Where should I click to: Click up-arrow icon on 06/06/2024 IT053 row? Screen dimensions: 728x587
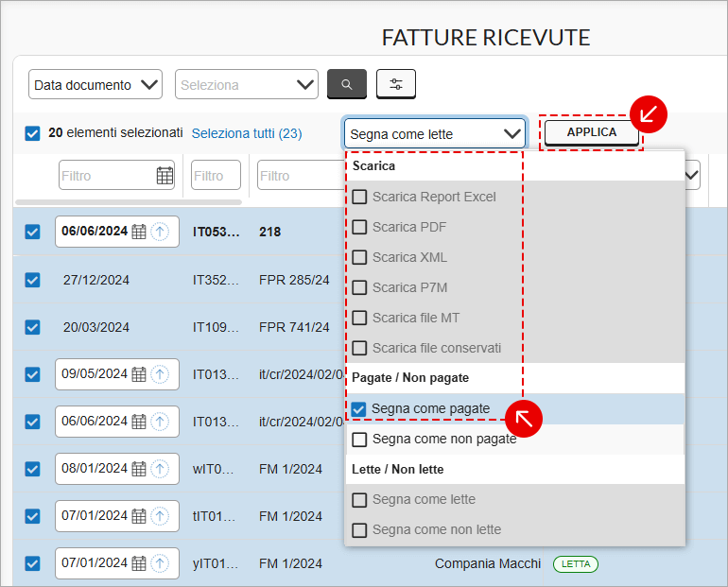coord(161,232)
